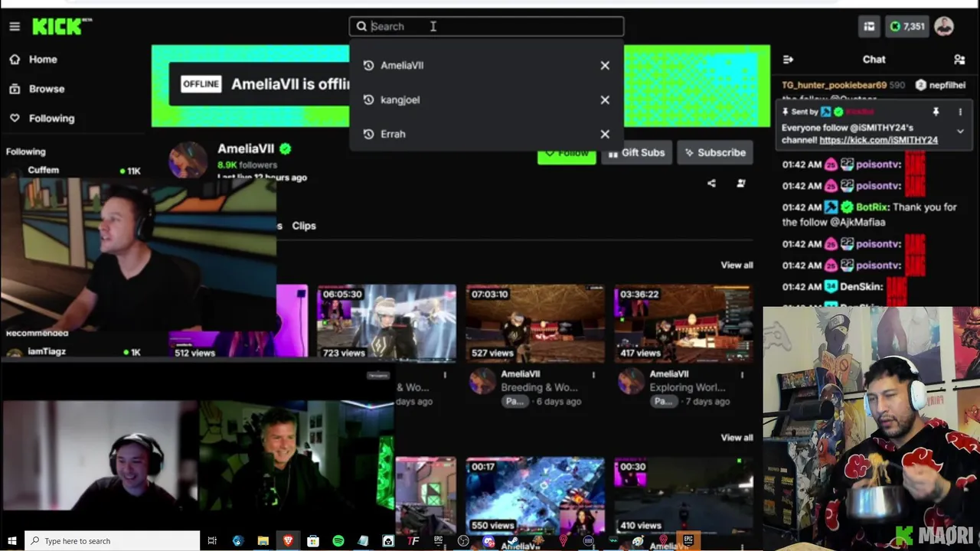Open Browse from the sidebar
This screenshot has height=551, width=980.
pos(47,89)
